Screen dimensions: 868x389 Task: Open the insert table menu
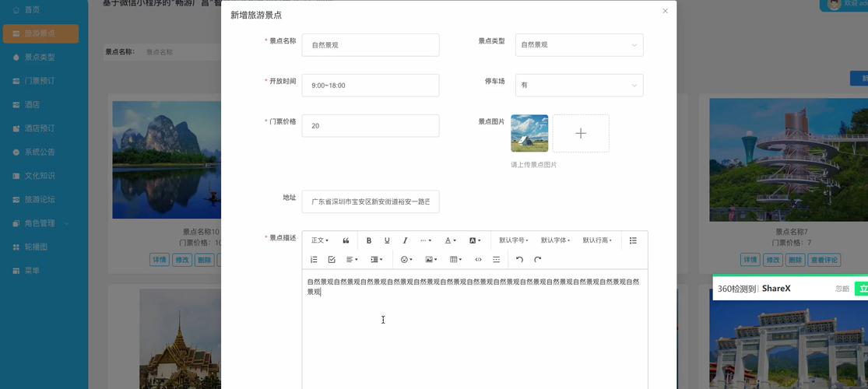pos(455,260)
